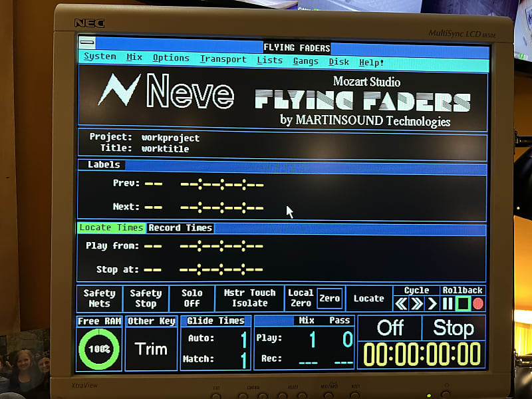Screen dimensions: 532x399
Task: Click the fast-forward cycle icon
Action: point(416,303)
